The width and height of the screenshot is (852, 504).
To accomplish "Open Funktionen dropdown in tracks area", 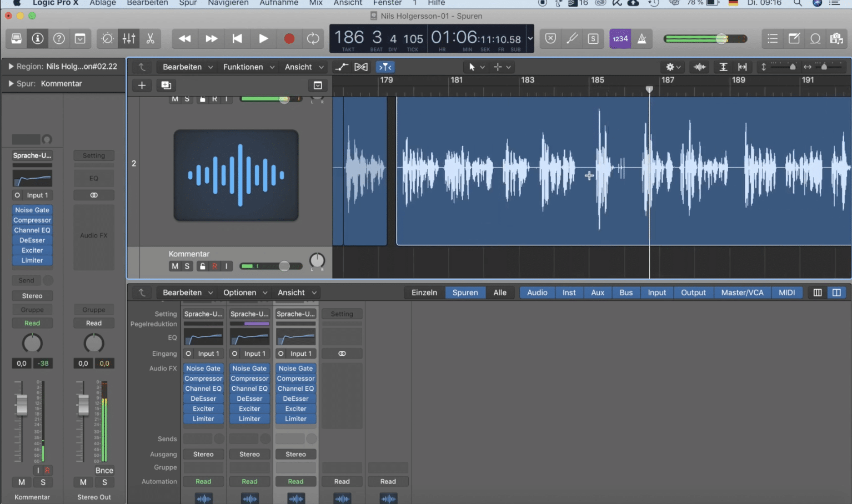I will coord(249,67).
